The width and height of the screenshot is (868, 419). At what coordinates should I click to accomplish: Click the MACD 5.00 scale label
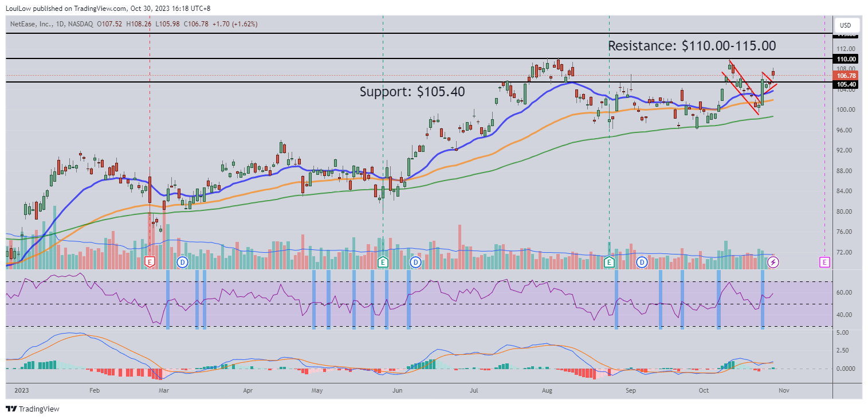(x=844, y=332)
